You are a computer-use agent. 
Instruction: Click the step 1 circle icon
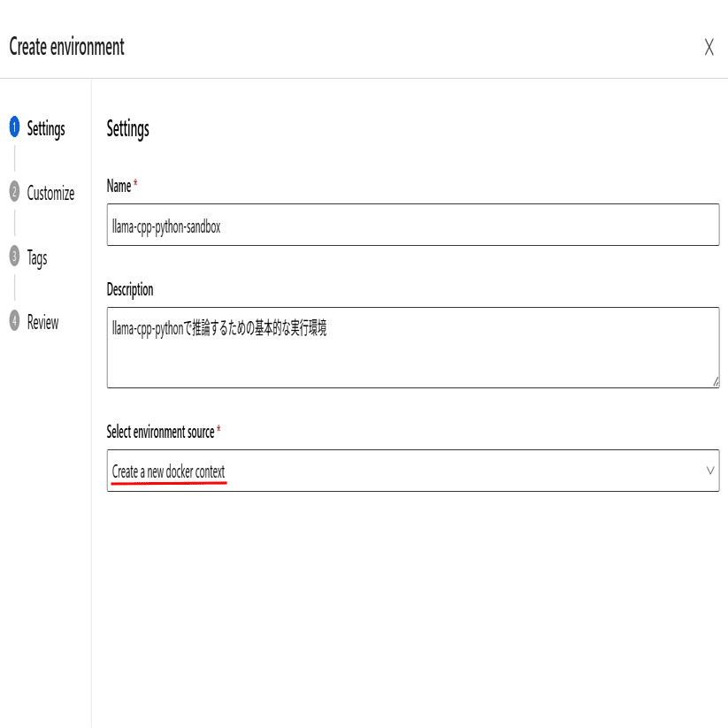pos(14,126)
